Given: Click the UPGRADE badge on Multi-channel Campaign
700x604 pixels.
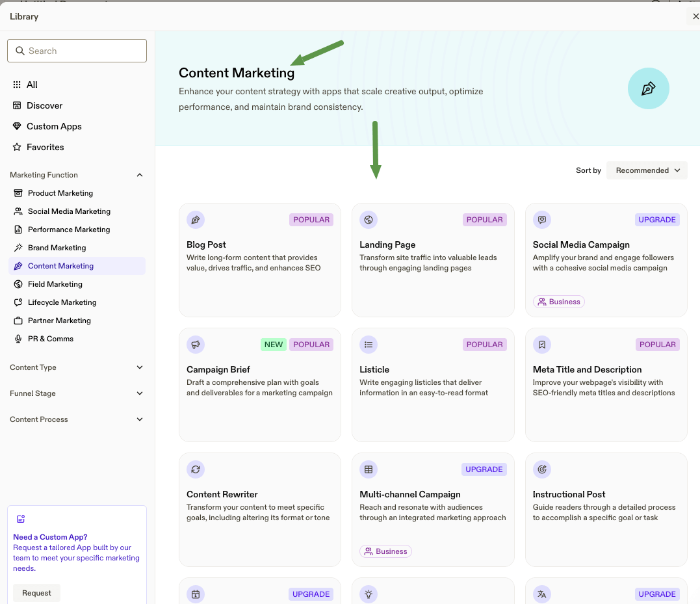Looking at the screenshot, I should coord(484,469).
